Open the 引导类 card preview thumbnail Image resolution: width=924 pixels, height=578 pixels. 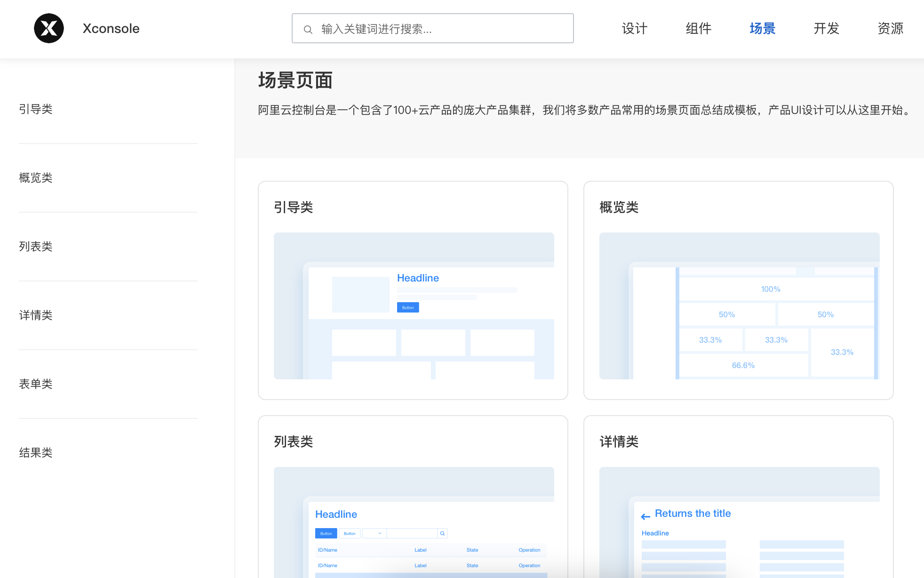(x=414, y=306)
